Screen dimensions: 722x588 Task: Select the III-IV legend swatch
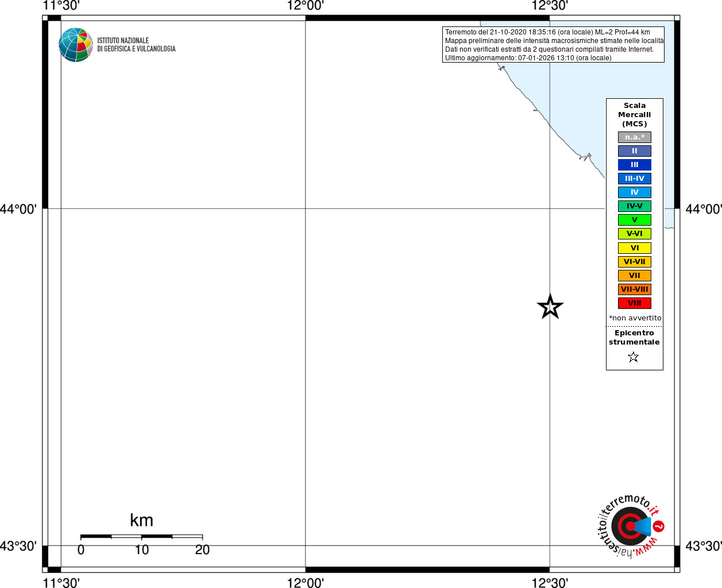coord(635,179)
